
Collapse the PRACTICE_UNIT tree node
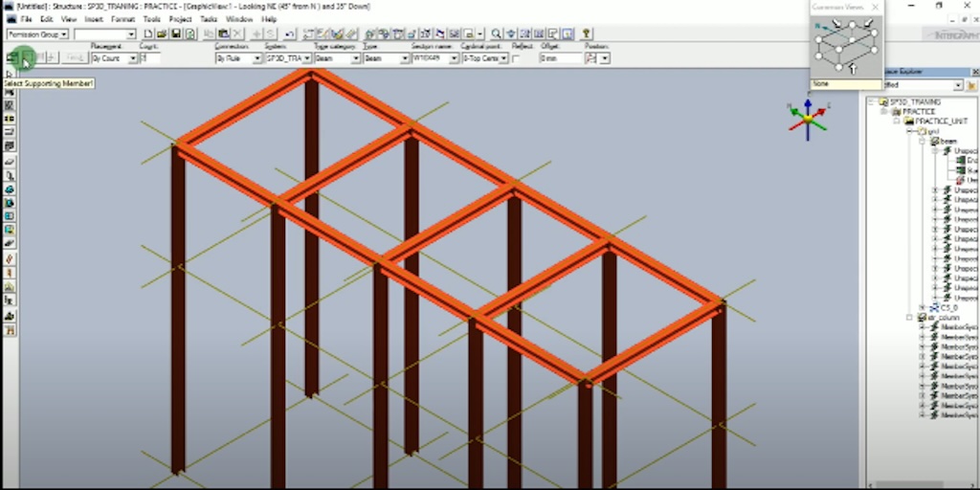(x=896, y=122)
